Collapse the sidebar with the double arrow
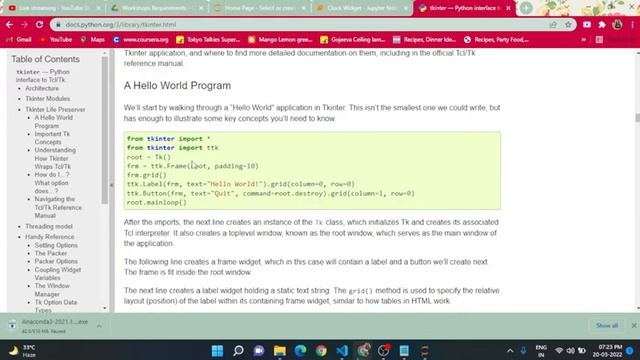Image resolution: width=640 pixels, height=360 pixels. pyautogui.click(x=112, y=185)
